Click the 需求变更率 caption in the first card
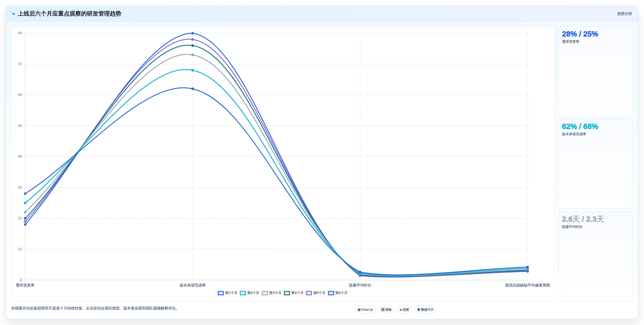This screenshot has height=325, width=644. click(570, 42)
